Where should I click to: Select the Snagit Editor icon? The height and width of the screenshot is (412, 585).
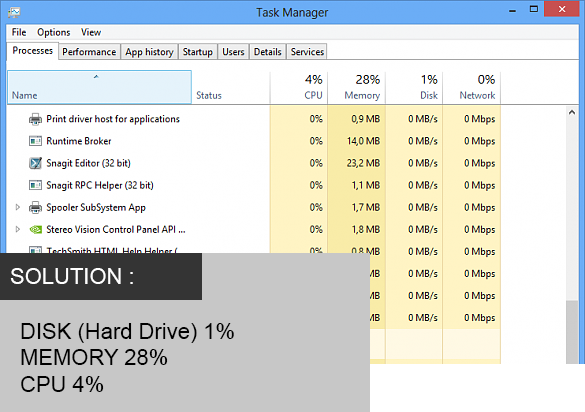point(35,163)
